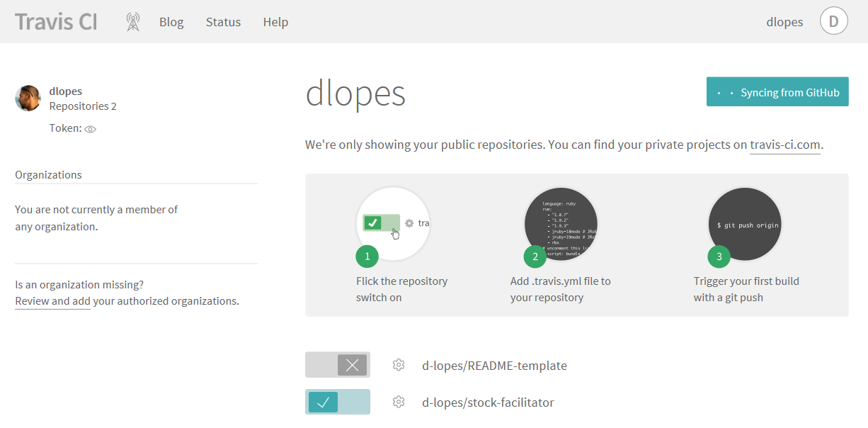Open the Blog menu item
Screen dimensions: 868x428
(171, 22)
